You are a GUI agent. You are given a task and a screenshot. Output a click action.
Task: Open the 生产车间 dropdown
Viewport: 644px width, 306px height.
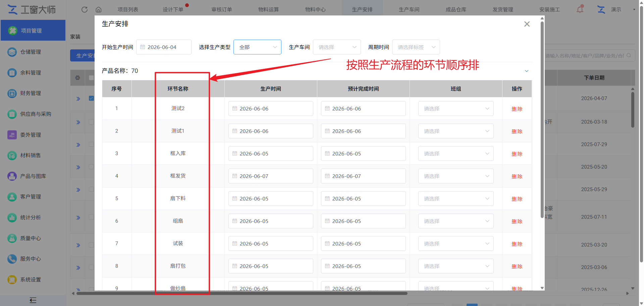(x=337, y=47)
